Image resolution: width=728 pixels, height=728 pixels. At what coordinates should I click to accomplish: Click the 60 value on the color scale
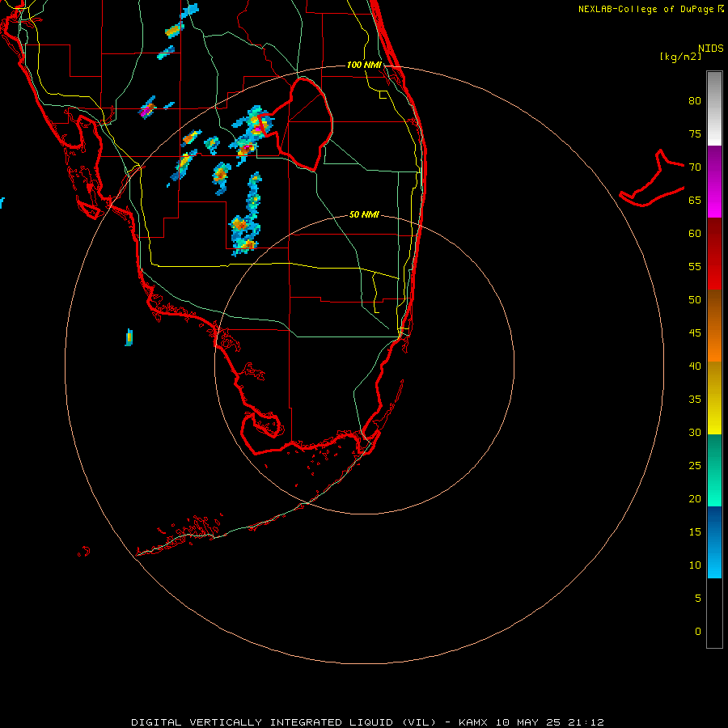[x=695, y=234]
